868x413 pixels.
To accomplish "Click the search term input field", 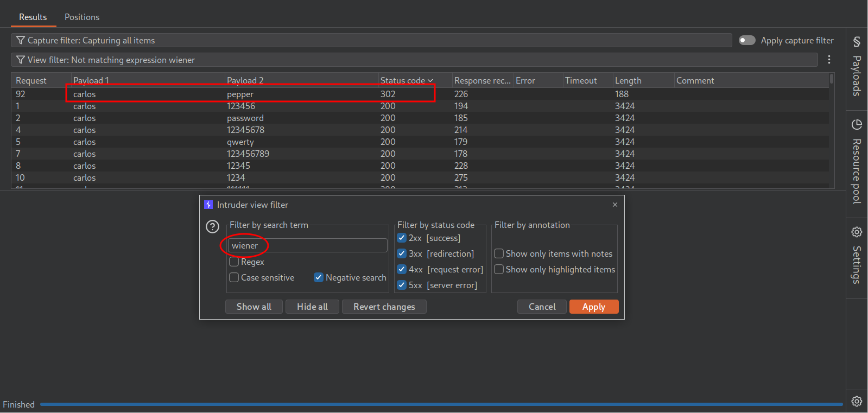I will pos(307,246).
